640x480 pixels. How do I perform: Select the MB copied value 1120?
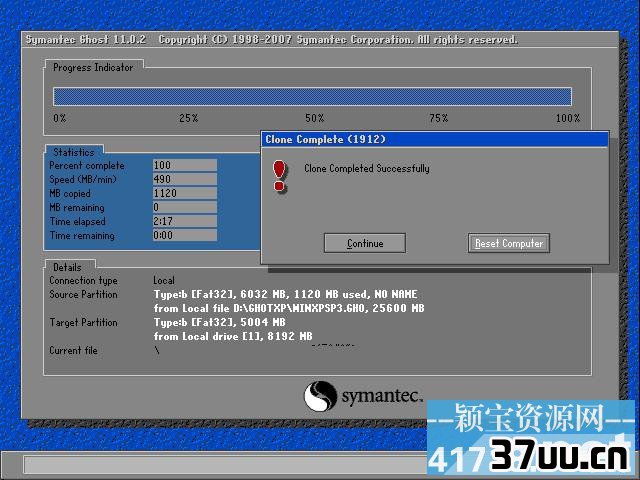coord(184,193)
